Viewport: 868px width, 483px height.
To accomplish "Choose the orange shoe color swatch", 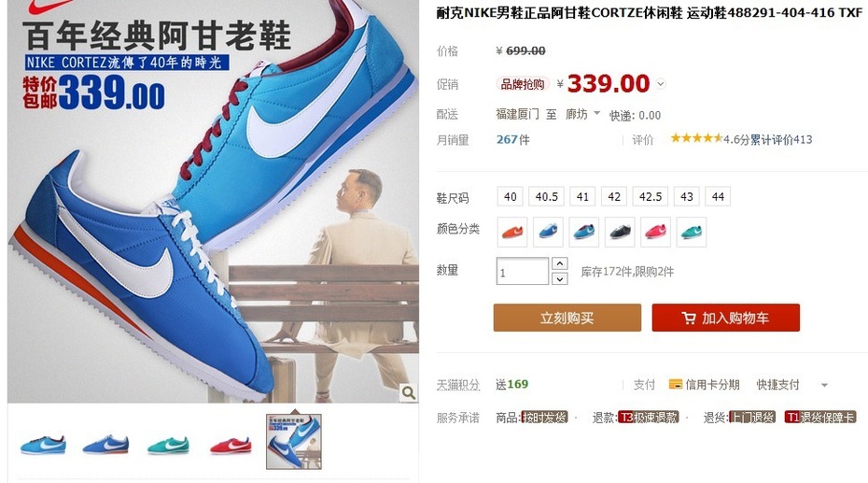I will (512, 232).
